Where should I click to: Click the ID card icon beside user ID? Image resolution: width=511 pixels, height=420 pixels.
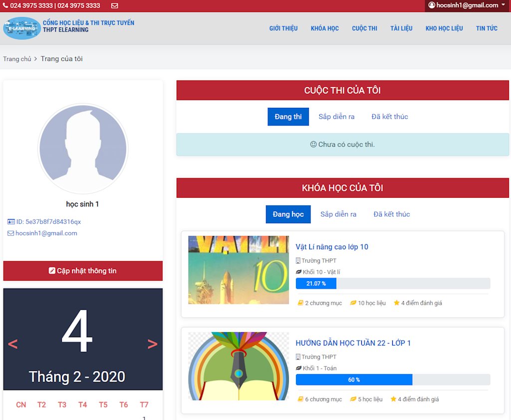[x=11, y=222]
